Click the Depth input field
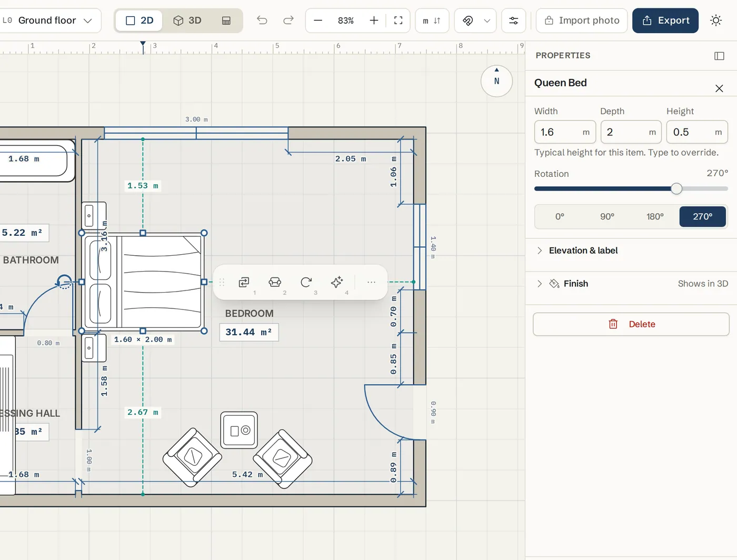The height and width of the screenshot is (560, 737). coord(631,132)
